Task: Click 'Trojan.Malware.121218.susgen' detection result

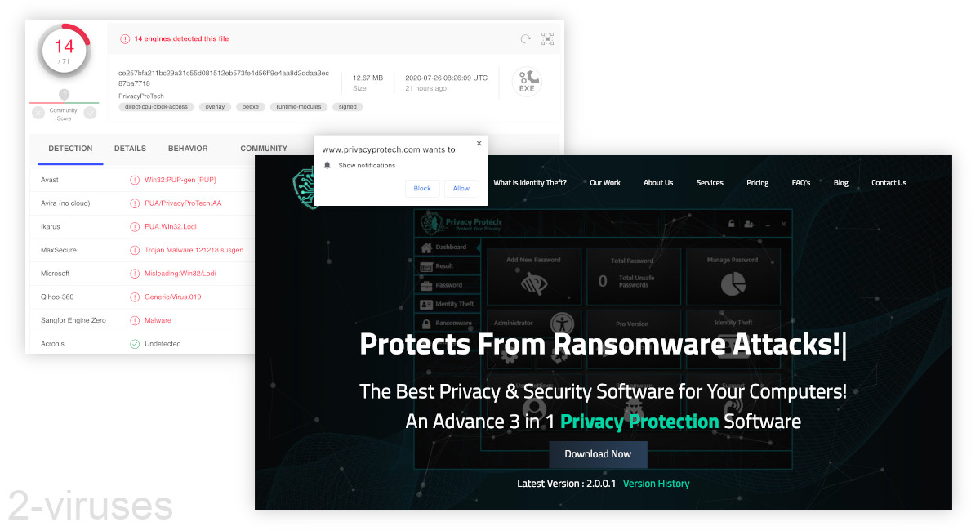Action: [x=194, y=250]
